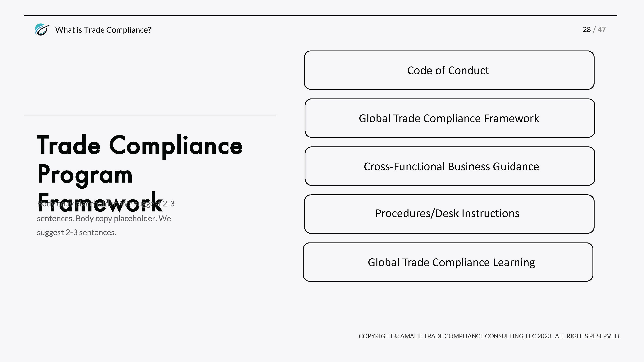Click the total page count 47
Viewport: 644px width, 362px height.
point(602,29)
